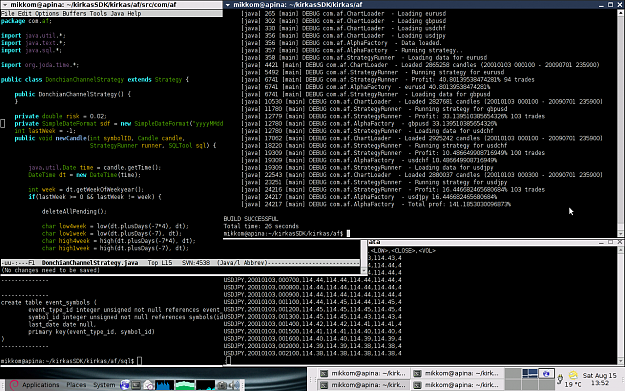Click DonchianChannelStrategy.java in Emacs mode line
The width and height of the screenshot is (625, 391).
(90, 263)
